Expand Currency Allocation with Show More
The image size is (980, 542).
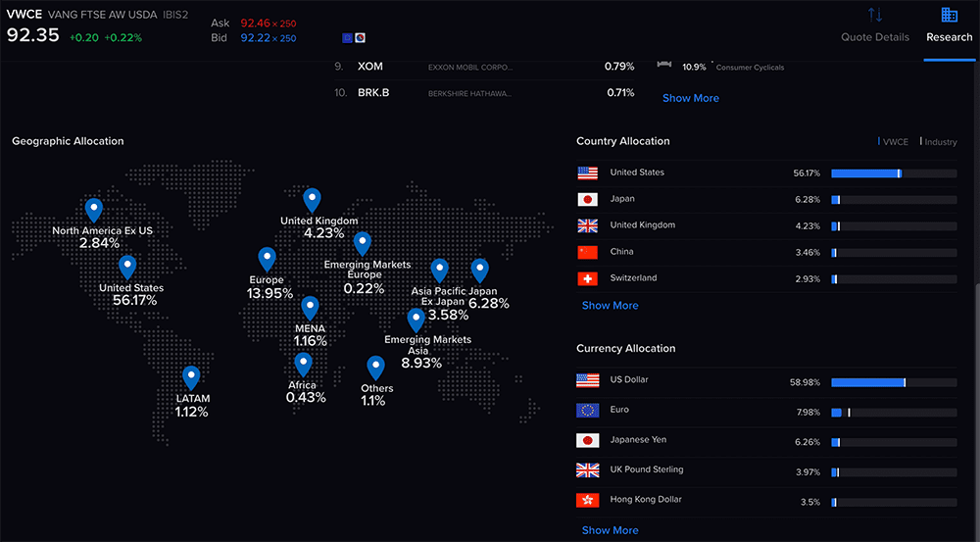pos(610,530)
